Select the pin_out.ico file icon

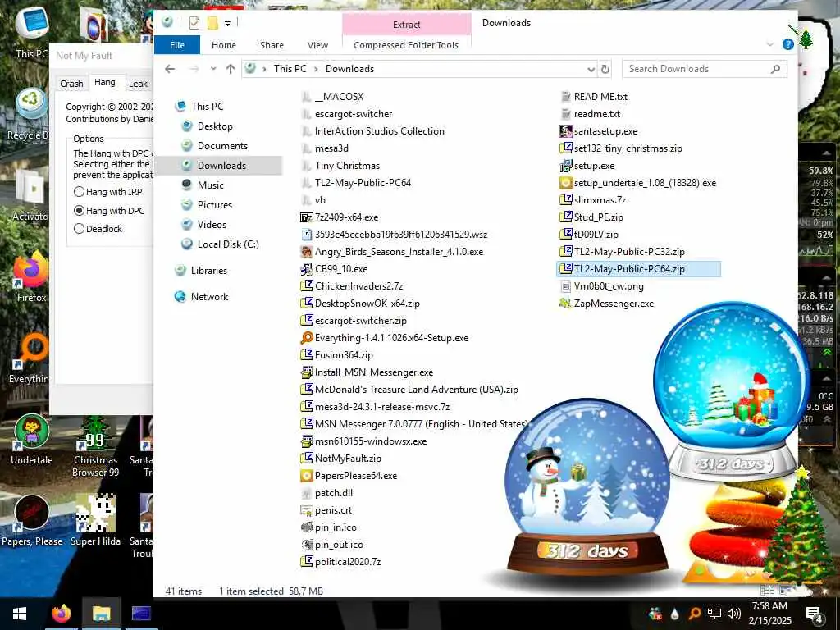307,545
